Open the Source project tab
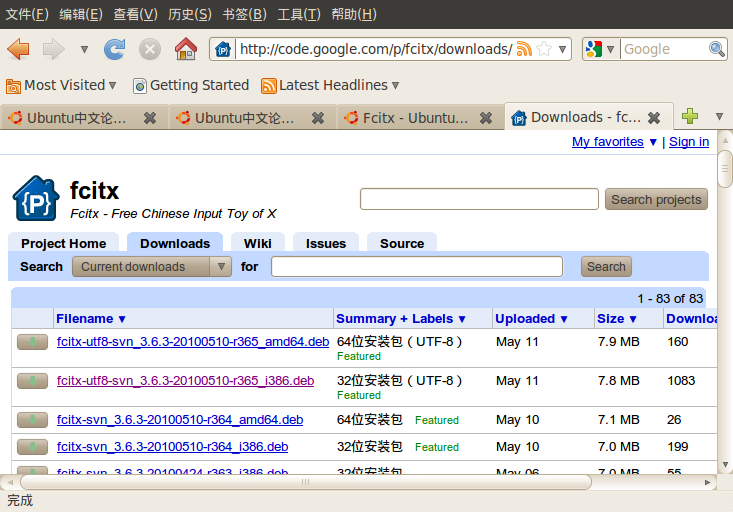 click(402, 243)
